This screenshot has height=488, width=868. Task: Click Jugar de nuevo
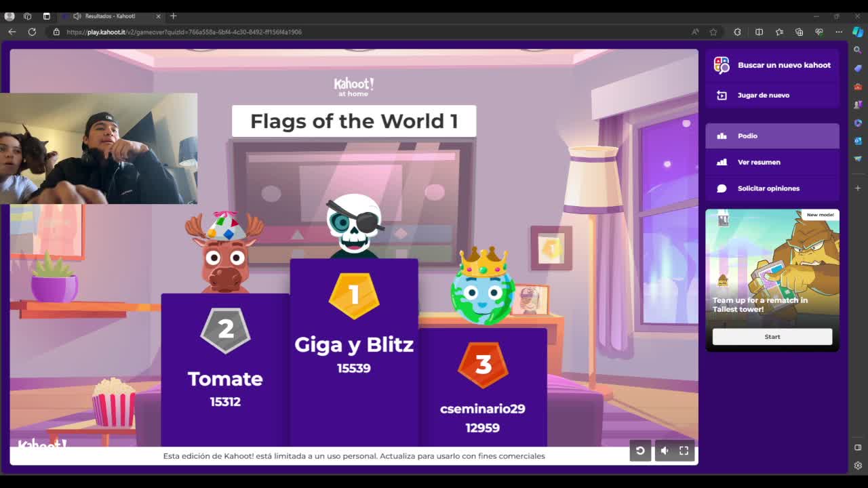772,95
